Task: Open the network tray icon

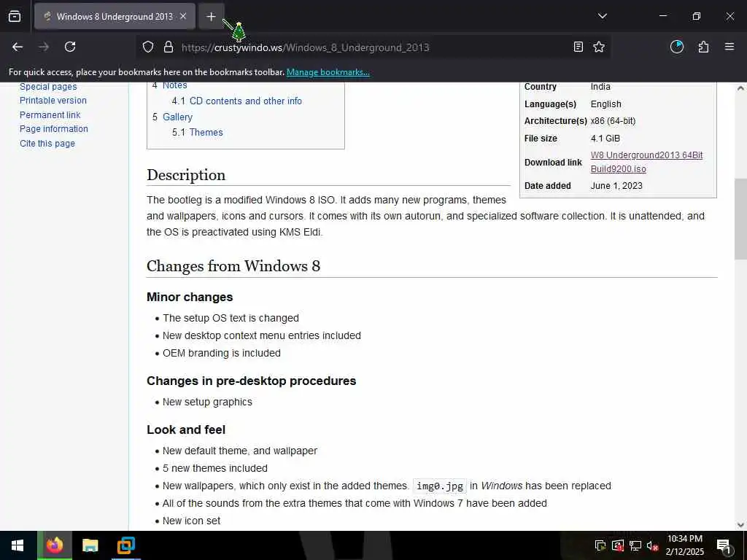Action: [x=635, y=545]
